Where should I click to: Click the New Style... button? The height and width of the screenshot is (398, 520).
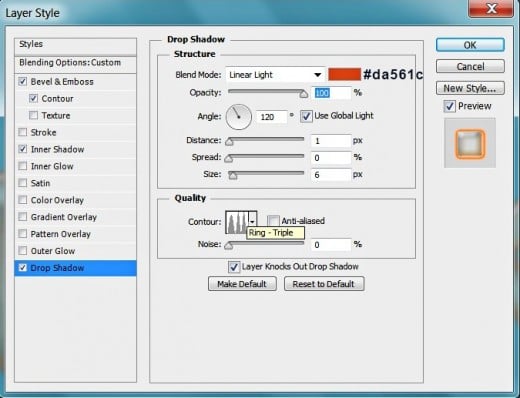pyautogui.click(x=470, y=88)
